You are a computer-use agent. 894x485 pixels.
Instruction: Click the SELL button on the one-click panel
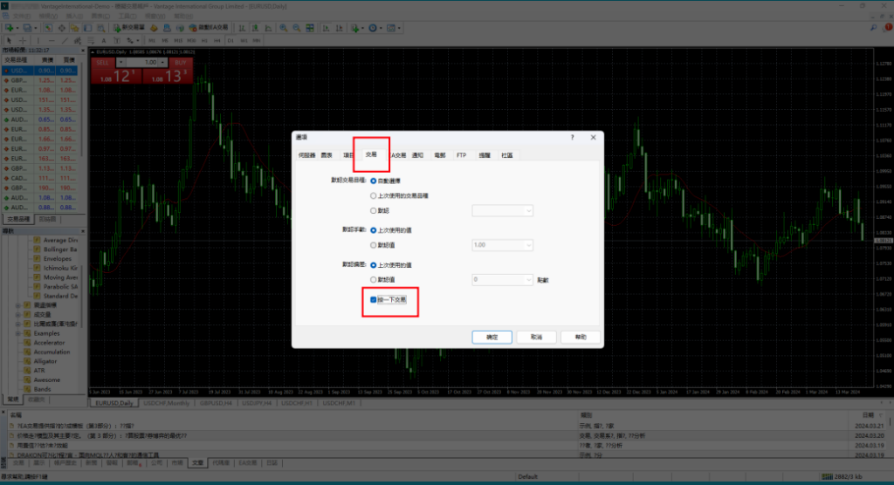pos(104,63)
